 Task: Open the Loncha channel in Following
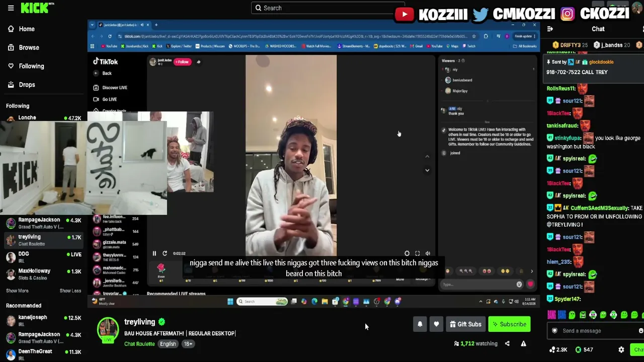point(44,118)
